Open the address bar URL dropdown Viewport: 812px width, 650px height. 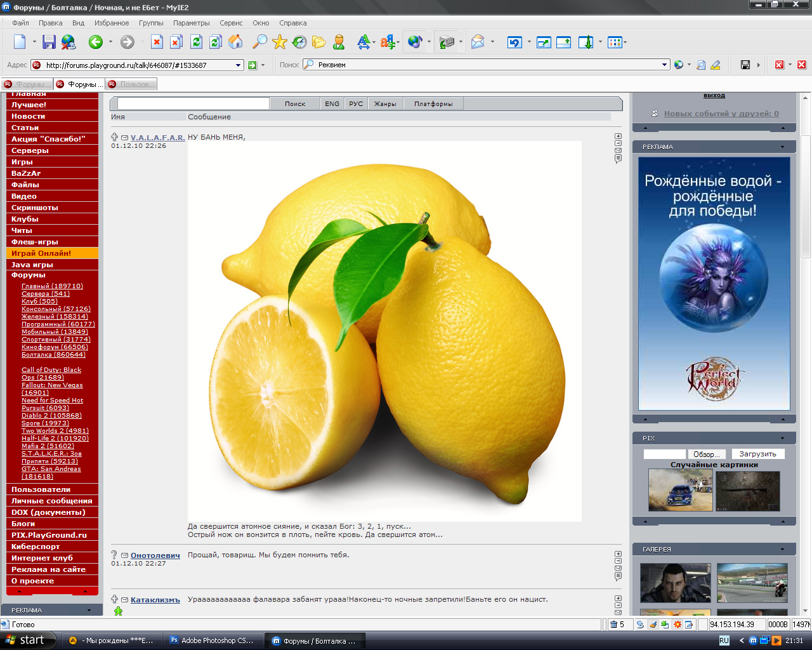coord(239,65)
